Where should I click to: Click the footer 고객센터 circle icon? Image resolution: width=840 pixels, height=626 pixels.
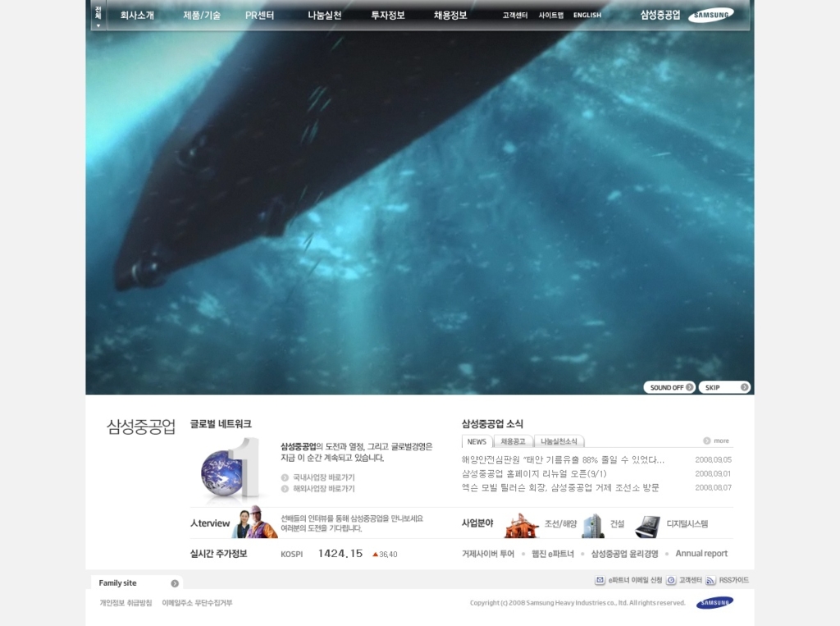671,580
